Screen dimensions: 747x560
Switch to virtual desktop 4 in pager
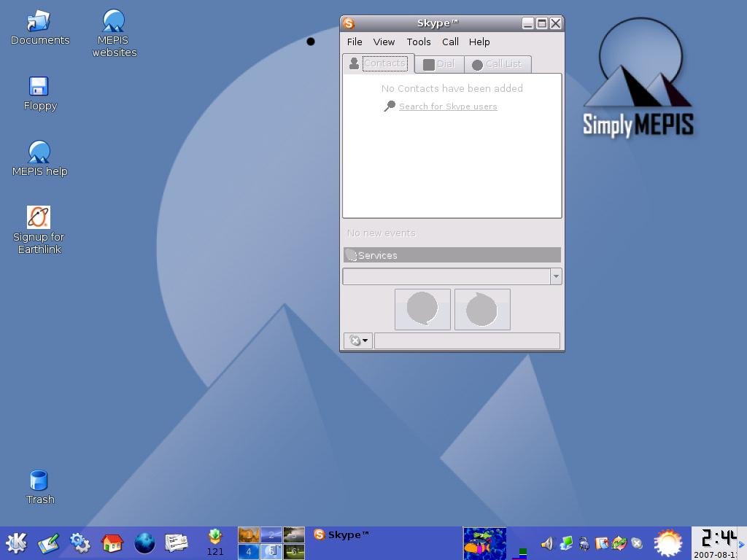[249, 552]
